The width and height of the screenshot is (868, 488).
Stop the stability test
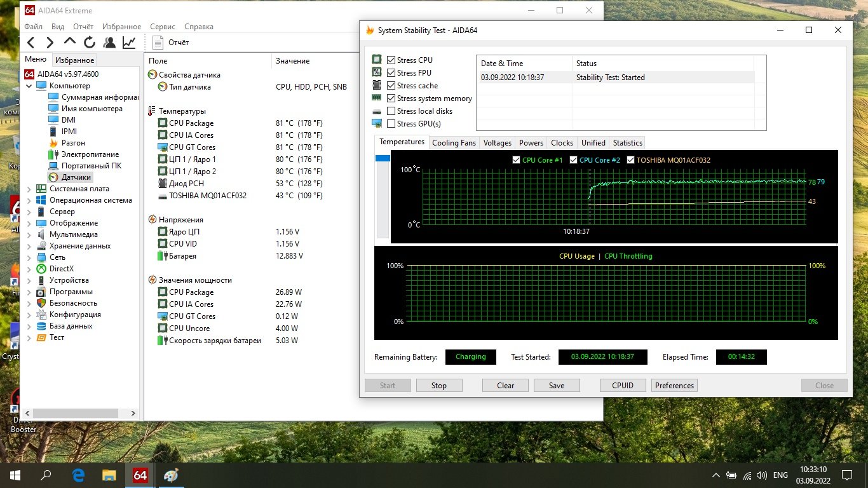[x=439, y=386]
